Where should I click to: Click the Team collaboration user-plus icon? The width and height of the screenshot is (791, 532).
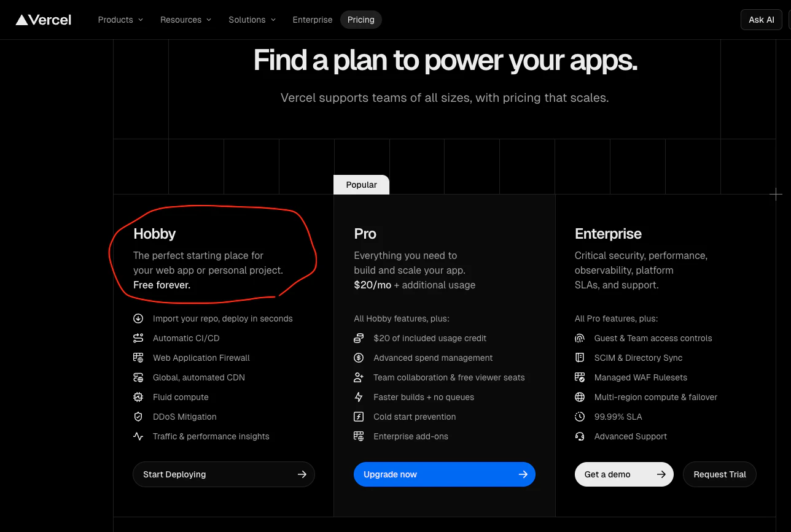pyautogui.click(x=359, y=377)
